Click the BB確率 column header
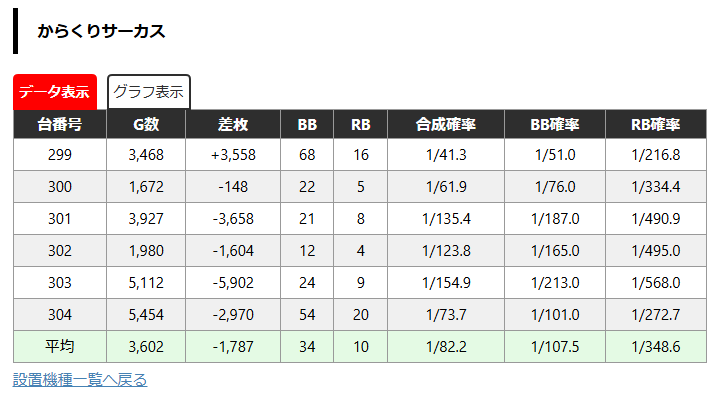The width and height of the screenshot is (726, 401). click(555, 124)
